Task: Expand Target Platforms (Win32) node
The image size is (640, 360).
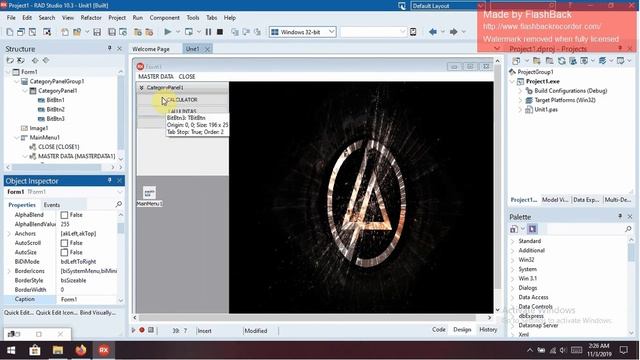Action: pyautogui.click(x=520, y=100)
